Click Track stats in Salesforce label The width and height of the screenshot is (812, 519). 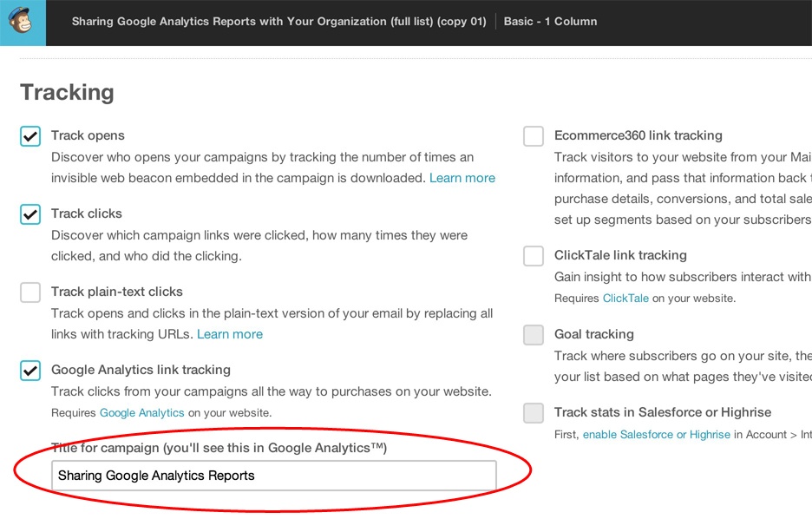click(x=662, y=412)
